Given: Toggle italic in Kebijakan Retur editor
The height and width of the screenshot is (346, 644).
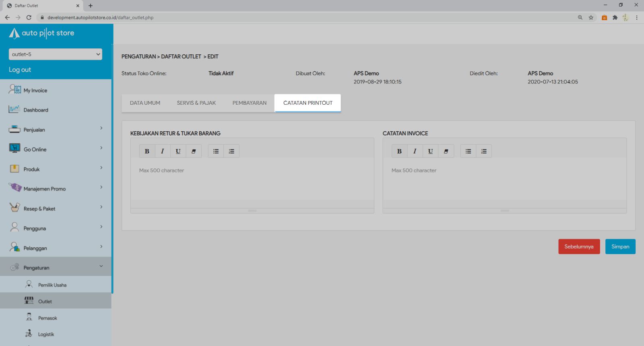Looking at the screenshot, I should tap(163, 151).
